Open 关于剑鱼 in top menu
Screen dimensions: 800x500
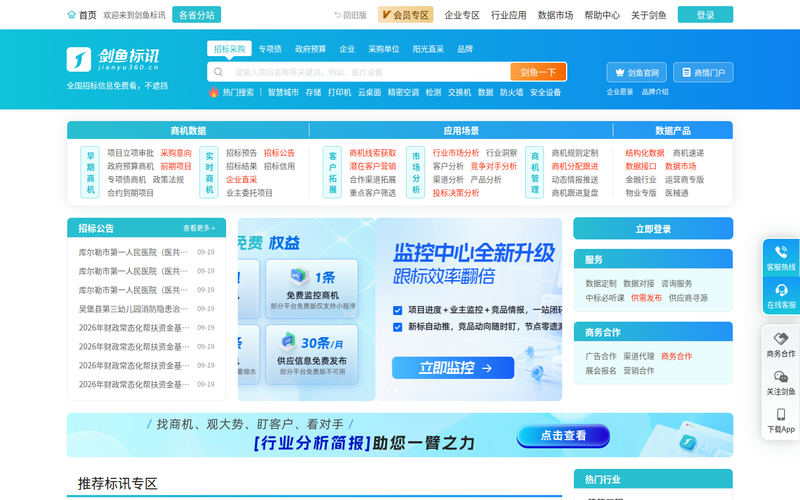pos(648,15)
